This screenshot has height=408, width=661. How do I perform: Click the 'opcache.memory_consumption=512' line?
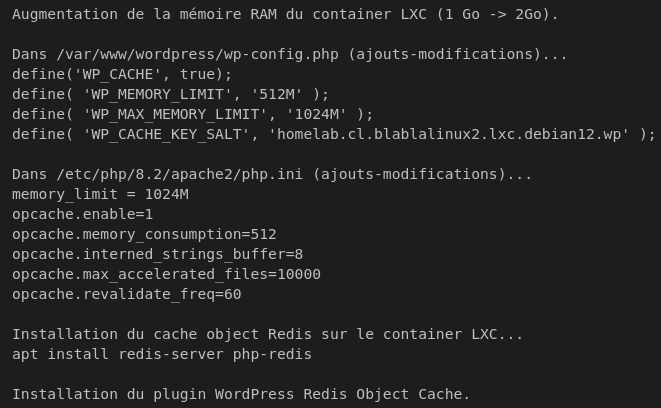[144, 235]
